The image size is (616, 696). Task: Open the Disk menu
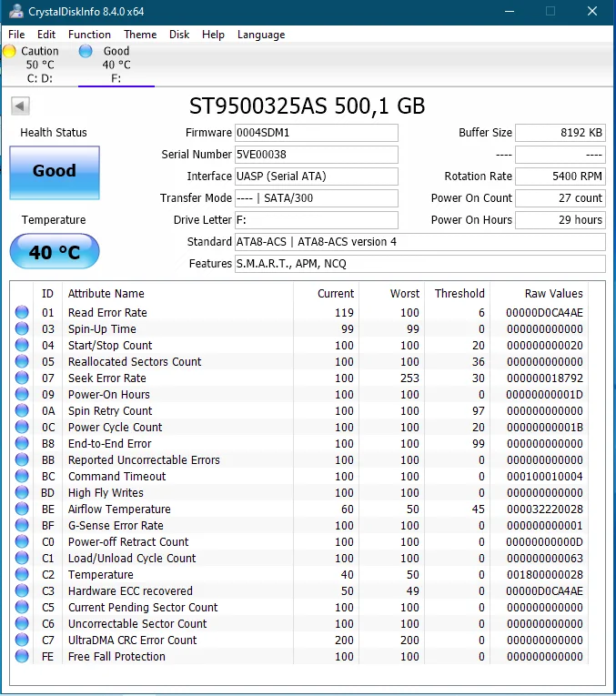[179, 35]
